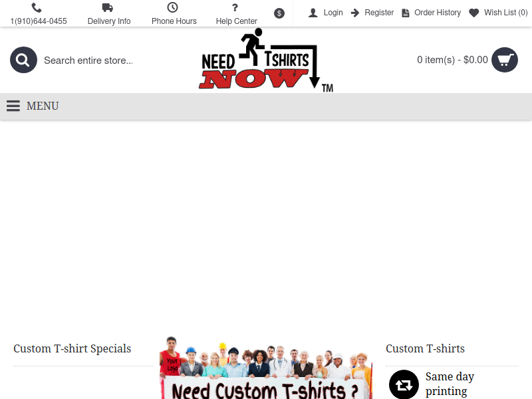Open the Register page

[379, 13]
